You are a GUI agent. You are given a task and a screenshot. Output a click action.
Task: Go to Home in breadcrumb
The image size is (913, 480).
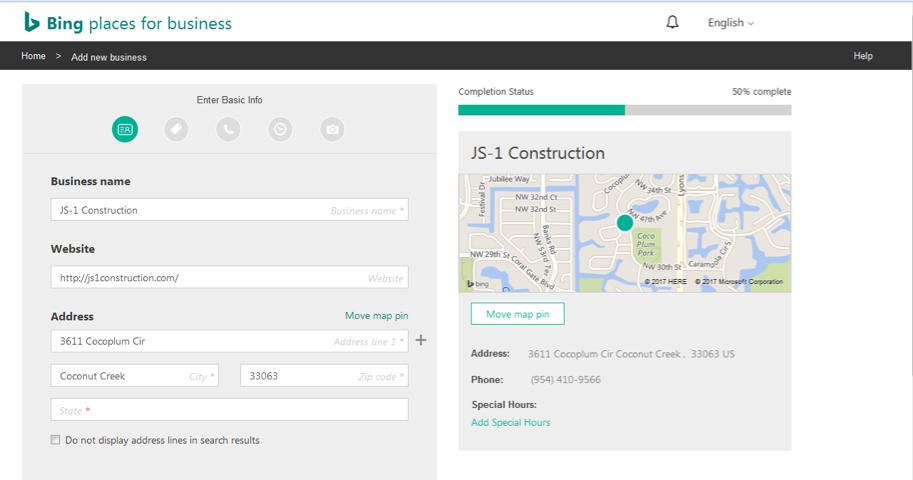(x=33, y=56)
